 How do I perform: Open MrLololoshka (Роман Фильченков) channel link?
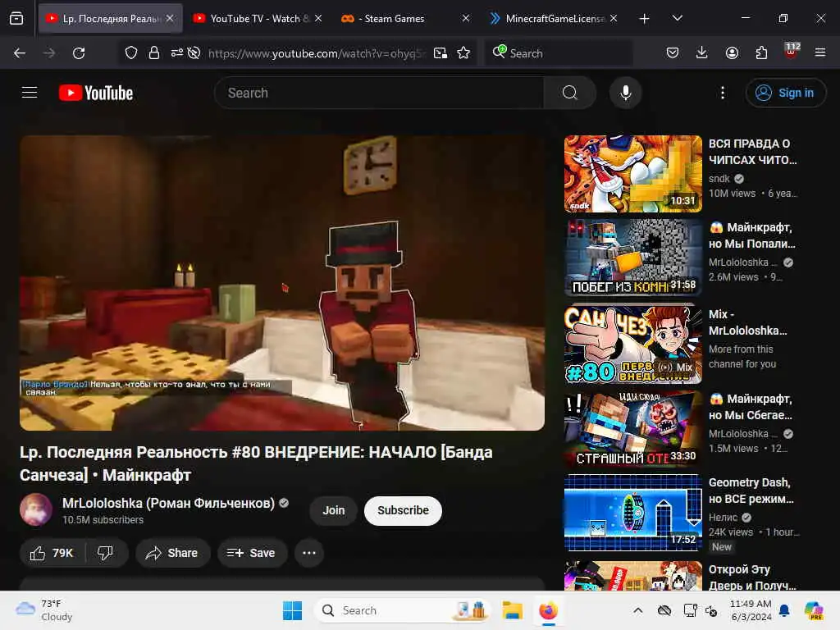tap(168, 503)
